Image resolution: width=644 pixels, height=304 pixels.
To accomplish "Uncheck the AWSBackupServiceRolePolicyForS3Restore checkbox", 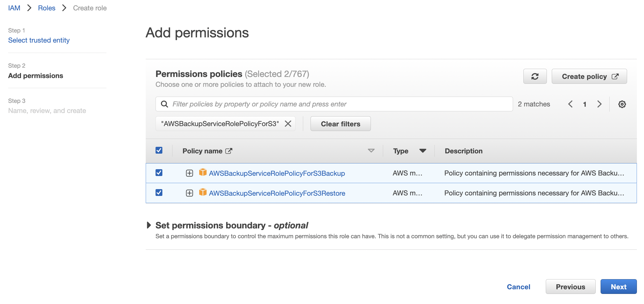I will pos(159,193).
